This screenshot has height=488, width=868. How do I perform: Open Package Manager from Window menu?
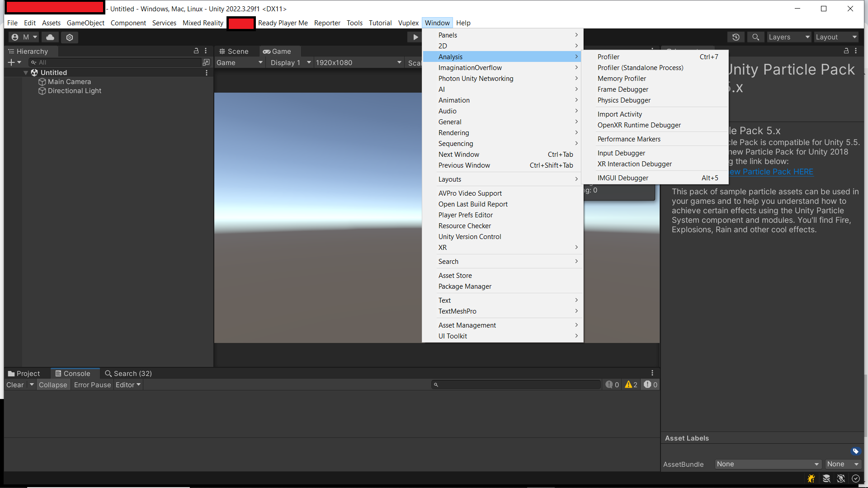click(465, 286)
